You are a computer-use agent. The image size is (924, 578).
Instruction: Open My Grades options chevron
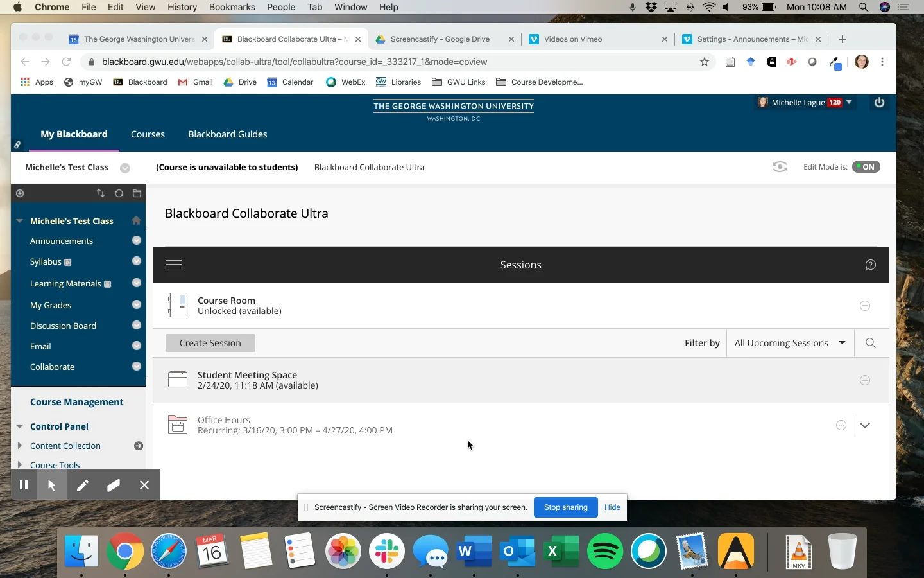pyautogui.click(x=137, y=304)
